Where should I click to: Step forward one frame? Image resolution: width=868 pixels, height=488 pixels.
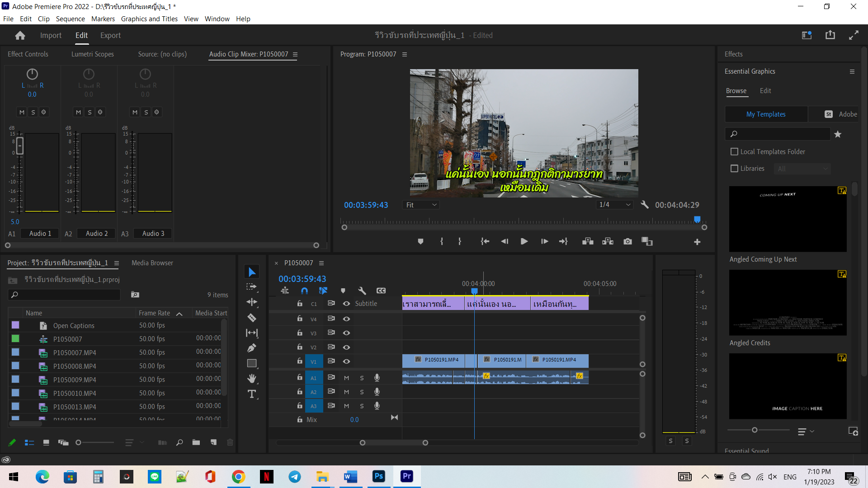pos(544,242)
